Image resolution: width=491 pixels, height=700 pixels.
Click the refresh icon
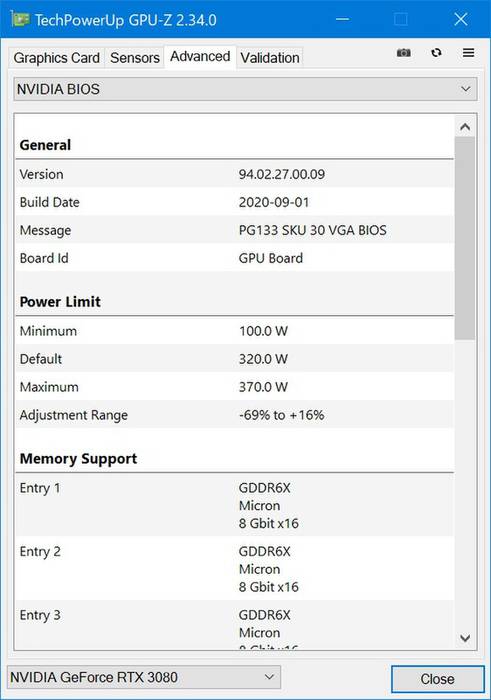(436, 53)
